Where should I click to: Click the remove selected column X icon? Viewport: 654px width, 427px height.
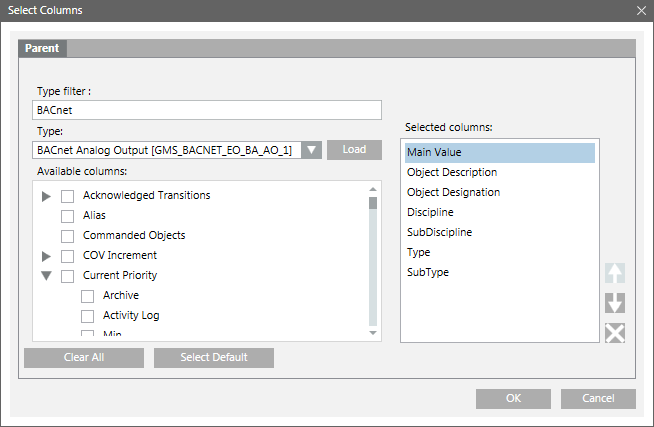(x=615, y=333)
